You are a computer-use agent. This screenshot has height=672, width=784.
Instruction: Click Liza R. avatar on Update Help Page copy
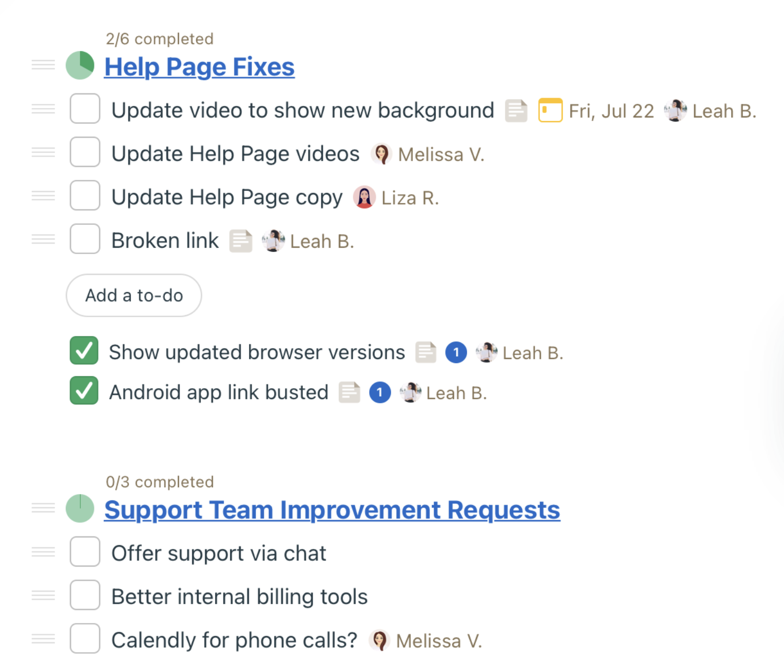tap(364, 197)
